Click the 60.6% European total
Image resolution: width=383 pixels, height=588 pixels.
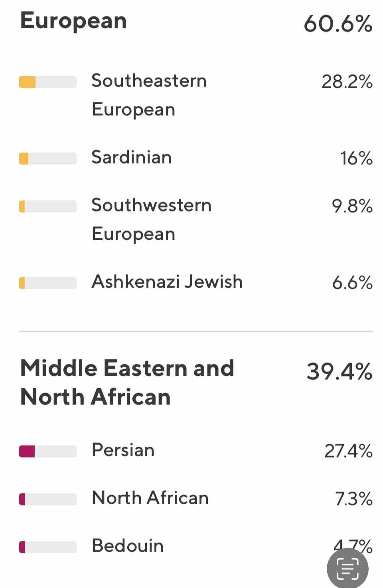[x=338, y=24]
